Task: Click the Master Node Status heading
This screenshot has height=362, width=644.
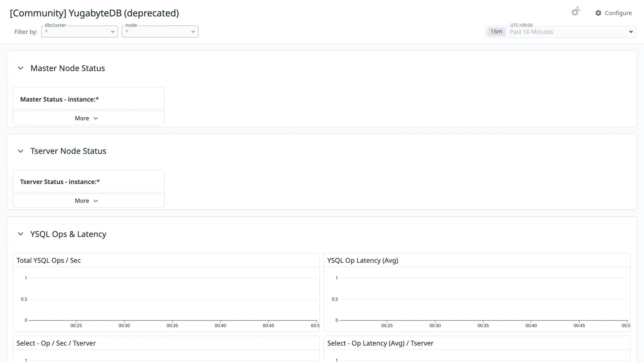Action: (x=68, y=68)
